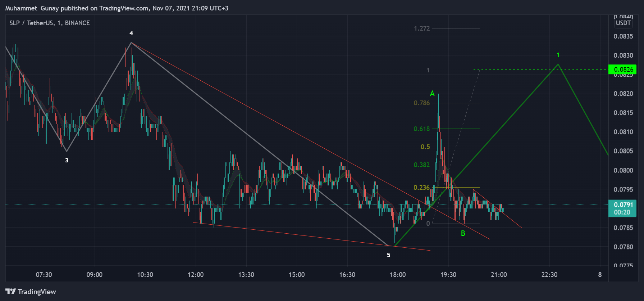The image size is (644, 301).
Task: Click the 22:30 time axis label
Action: pyautogui.click(x=549, y=275)
